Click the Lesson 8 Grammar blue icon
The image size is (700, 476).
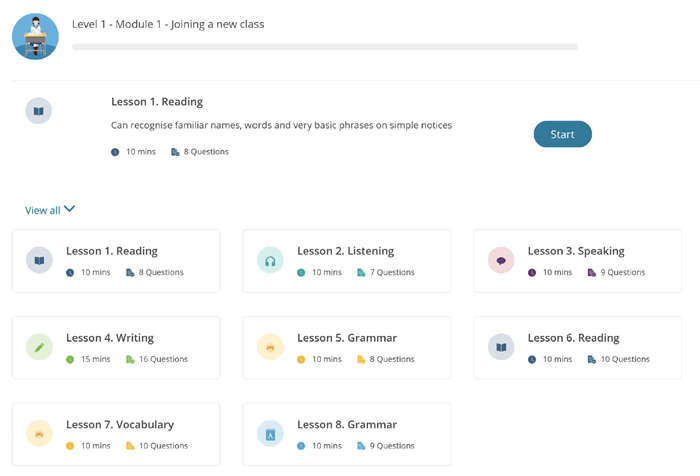click(270, 433)
